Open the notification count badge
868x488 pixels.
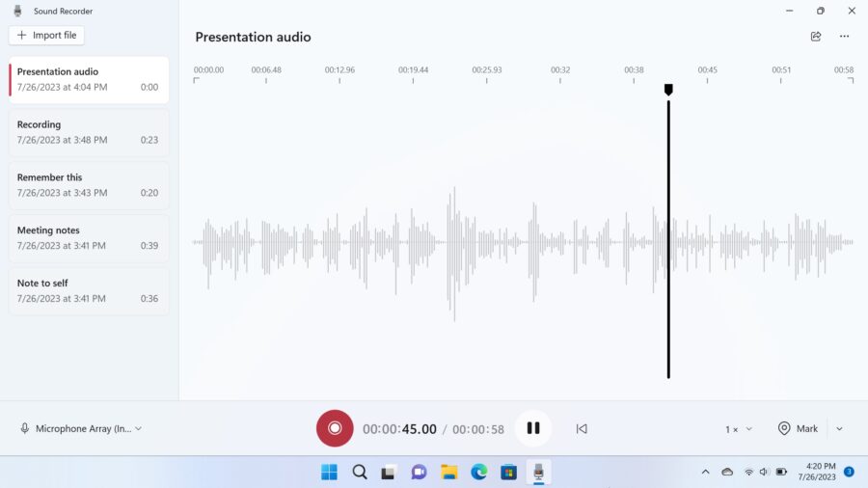tap(849, 472)
